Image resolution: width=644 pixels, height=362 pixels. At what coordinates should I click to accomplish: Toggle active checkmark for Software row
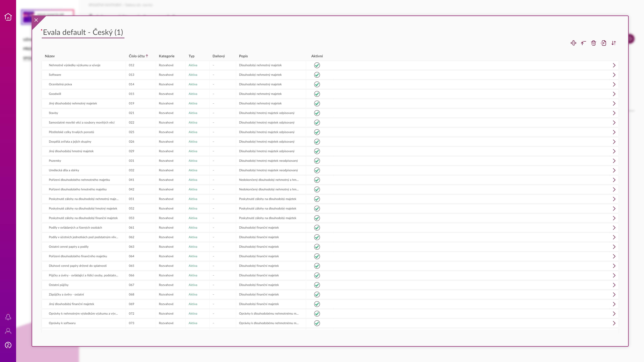[317, 75]
